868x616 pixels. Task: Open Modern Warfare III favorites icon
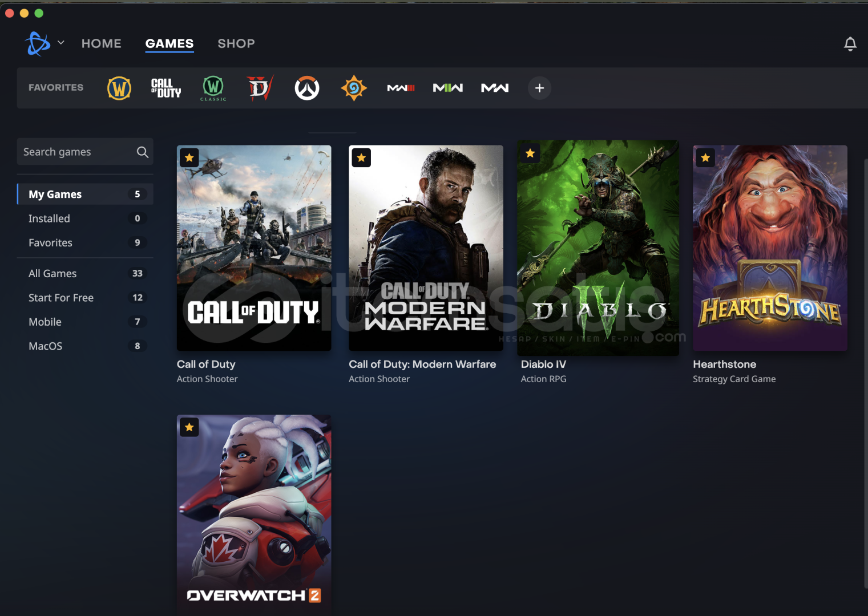pyautogui.click(x=401, y=88)
